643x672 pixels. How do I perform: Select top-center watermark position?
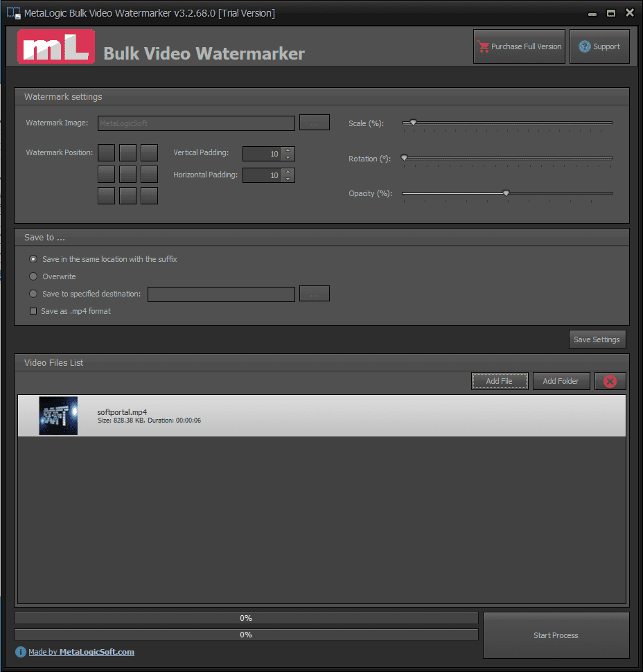pyautogui.click(x=127, y=152)
